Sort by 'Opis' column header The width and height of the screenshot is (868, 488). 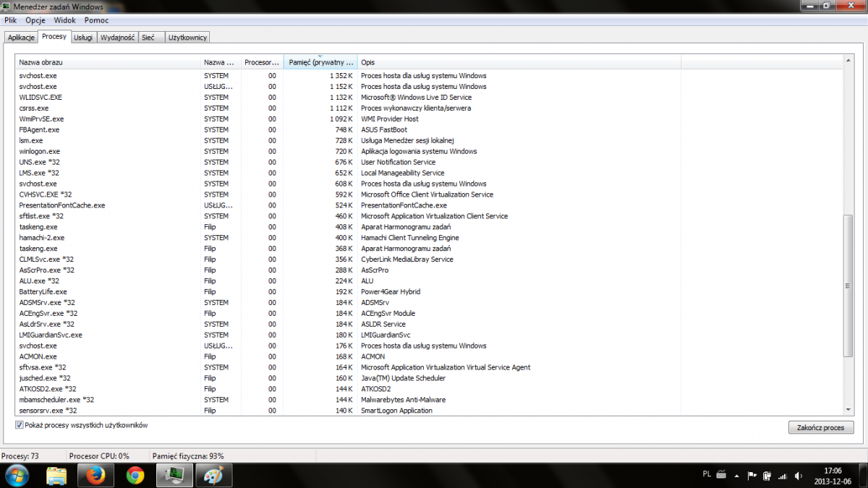pyautogui.click(x=519, y=63)
